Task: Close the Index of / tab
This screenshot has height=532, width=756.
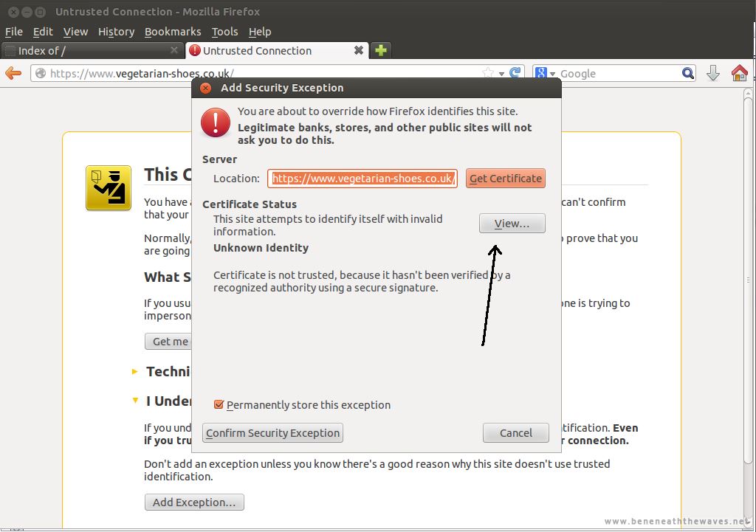Action: (174, 50)
